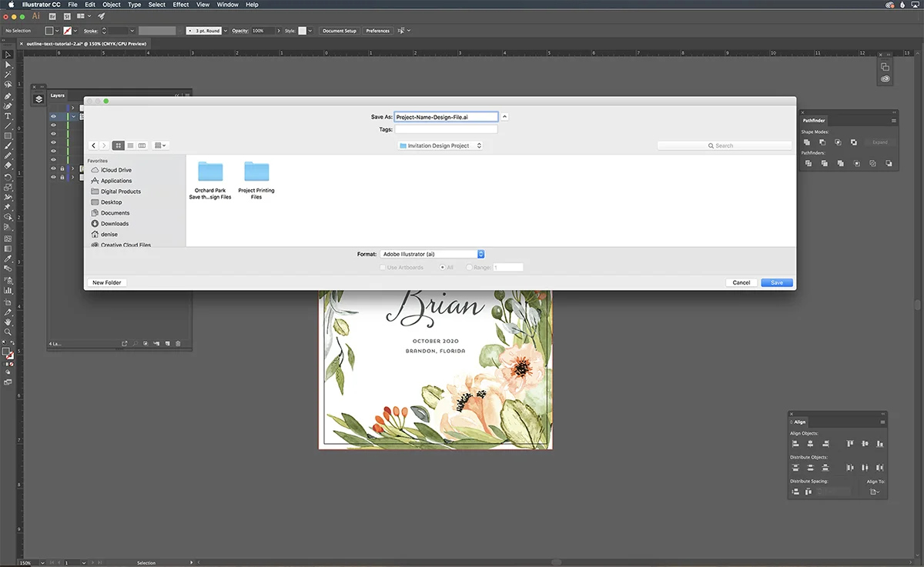Open the Invitation Design Project folder dropdown
This screenshot has height=567, width=924.
[x=440, y=145]
